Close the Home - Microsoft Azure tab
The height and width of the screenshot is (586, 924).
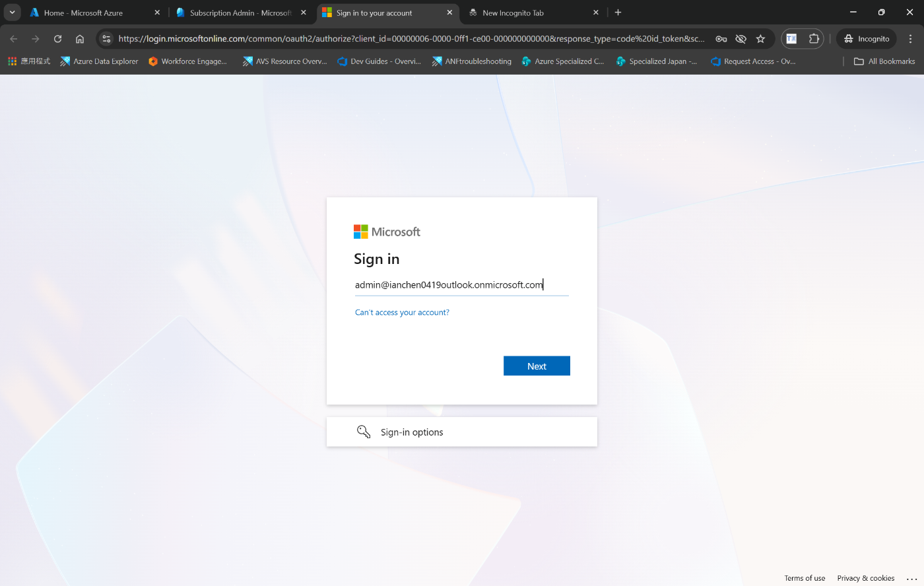pyautogui.click(x=157, y=13)
